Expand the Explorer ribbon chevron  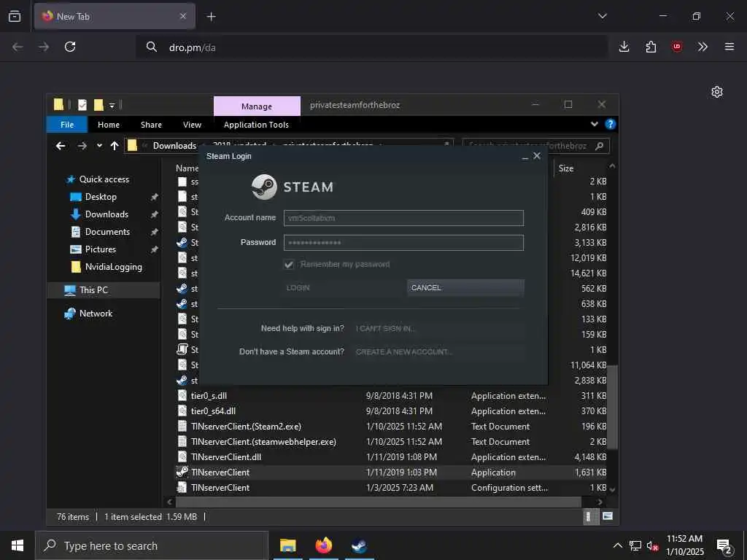point(595,124)
